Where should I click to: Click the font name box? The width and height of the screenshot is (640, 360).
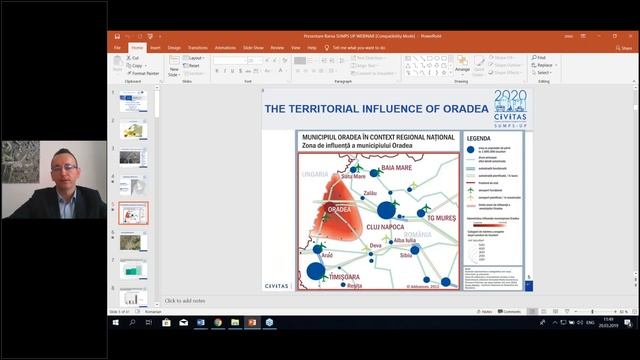click(x=229, y=60)
